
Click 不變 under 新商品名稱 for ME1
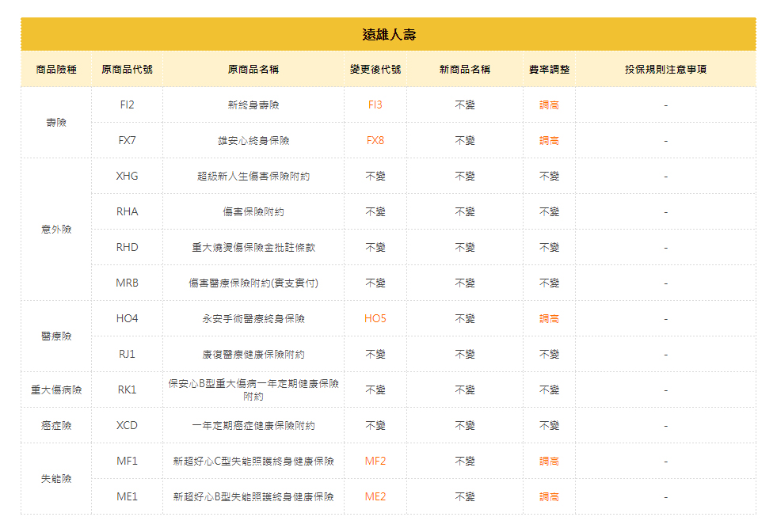[465, 497]
